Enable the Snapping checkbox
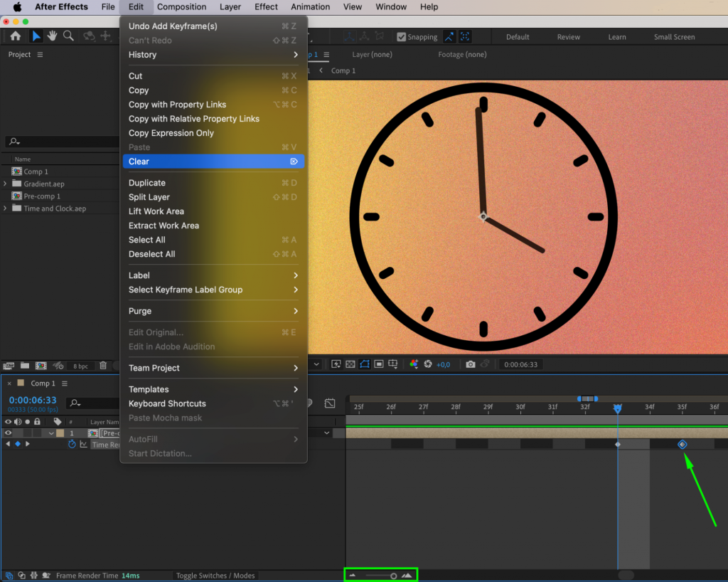Image resolution: width=728 pixels, height=582 pixels. (x=402, y=36)
